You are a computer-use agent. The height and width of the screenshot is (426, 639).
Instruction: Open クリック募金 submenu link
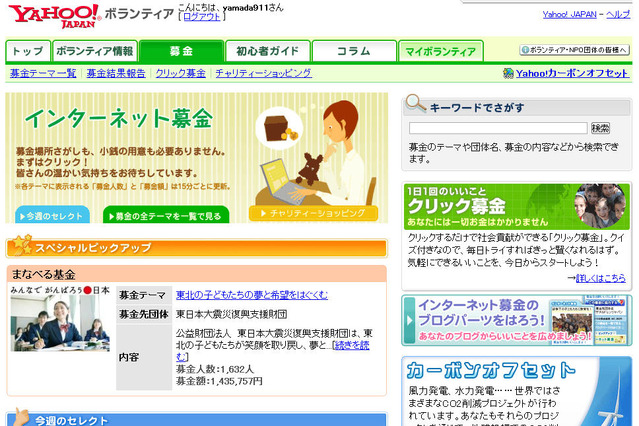[181, 73]
